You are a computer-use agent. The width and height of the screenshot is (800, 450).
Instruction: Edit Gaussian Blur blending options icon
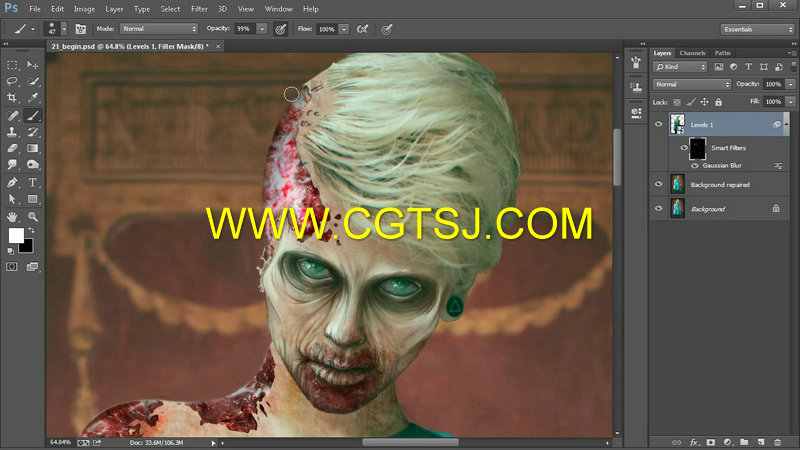[x=779, y=166]
